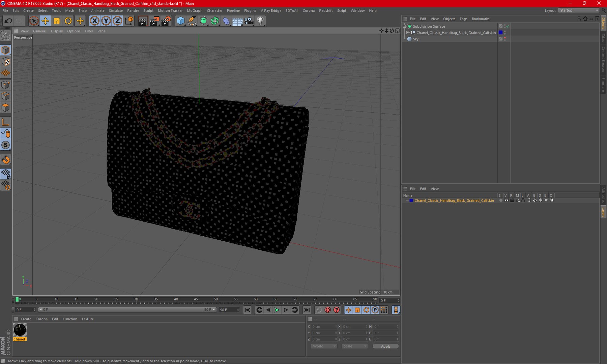Open the material manager Create menu
This screenshot has height=364, width=607.
click(26, 319)
